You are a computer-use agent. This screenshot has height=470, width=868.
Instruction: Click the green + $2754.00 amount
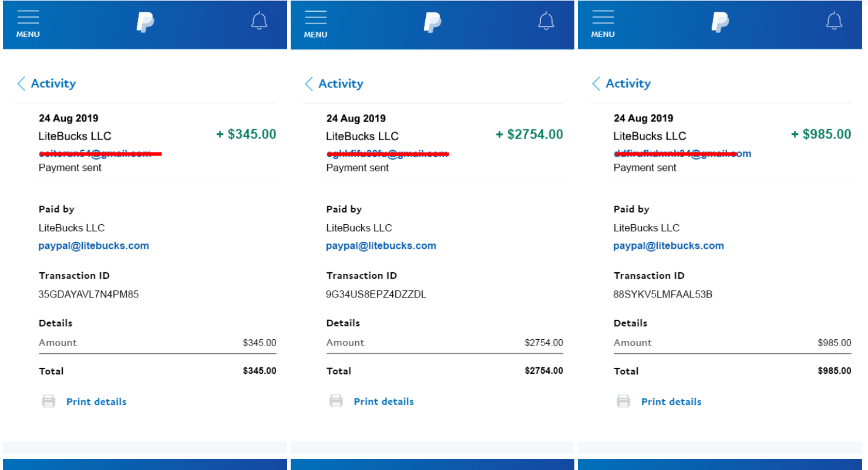(529, 134)
